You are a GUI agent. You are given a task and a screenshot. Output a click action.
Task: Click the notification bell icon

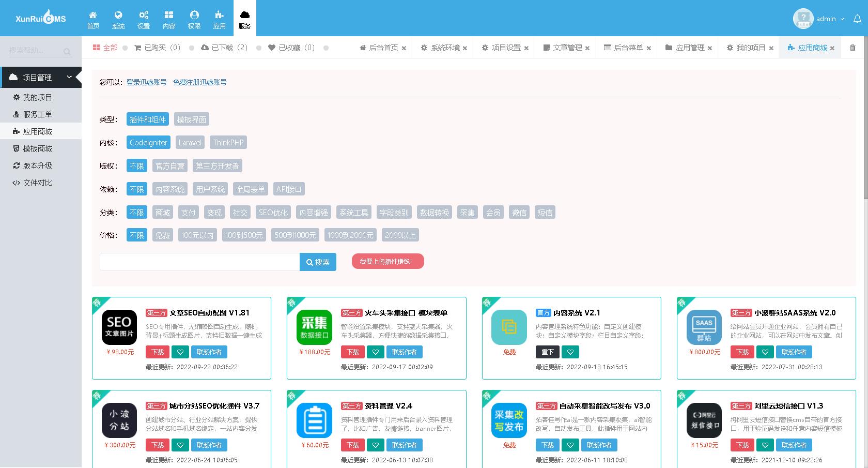click(x=856, y=19)
